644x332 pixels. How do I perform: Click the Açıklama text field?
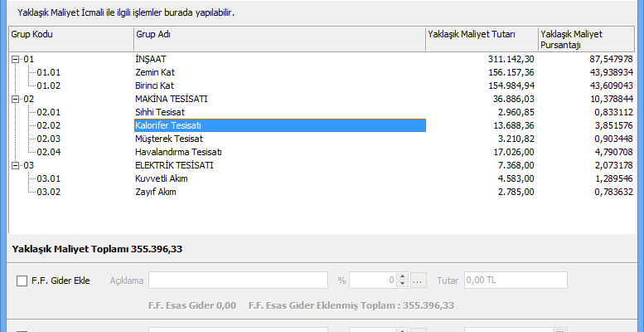pyautogui.click(x=239, y=281)
